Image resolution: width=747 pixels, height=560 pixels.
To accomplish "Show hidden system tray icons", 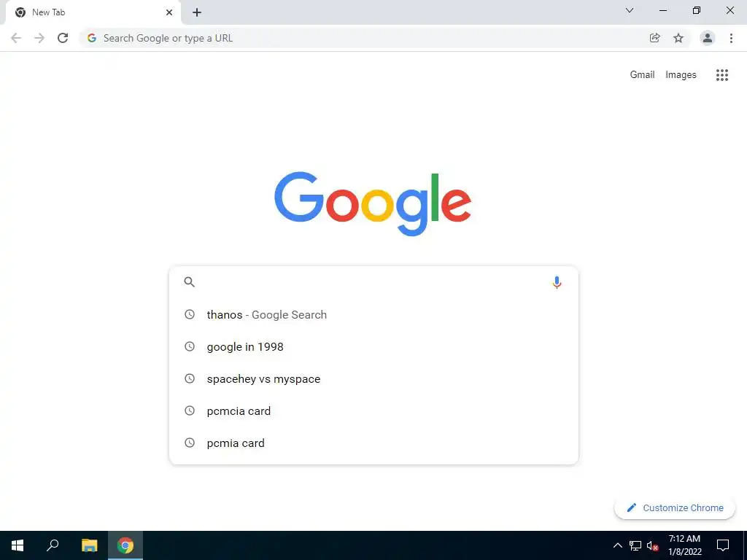I will click(x=617, y=545).
